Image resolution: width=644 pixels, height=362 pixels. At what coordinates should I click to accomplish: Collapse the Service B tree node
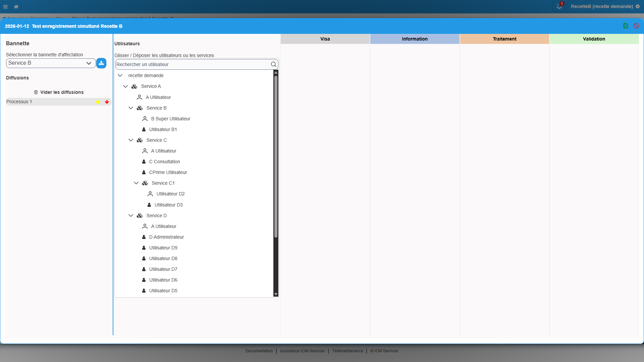coord(131,108)
